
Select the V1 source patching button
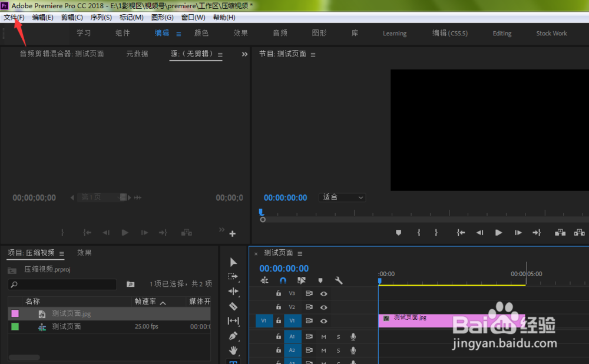point(264,321)
